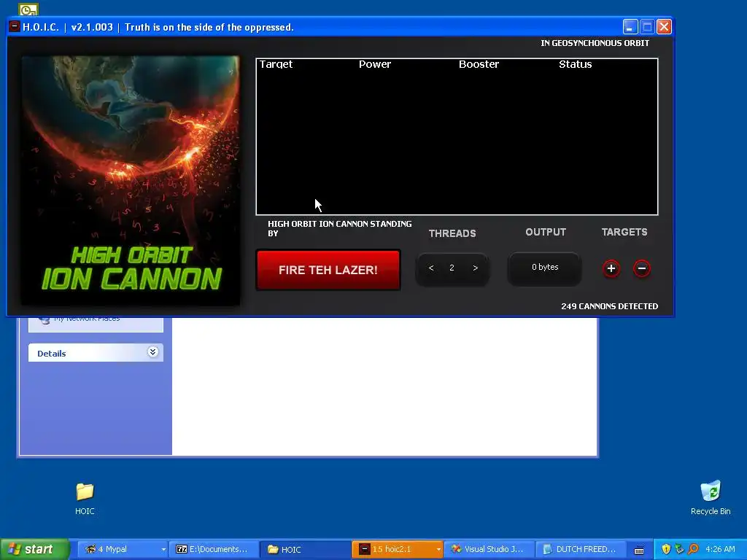Switch to Visual Studio taskbar item
Viewport: 747px width, 560px height.
[488, 549]
